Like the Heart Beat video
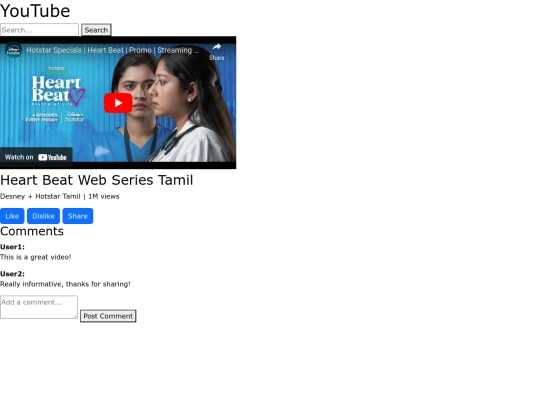 (x=12, y=216)
